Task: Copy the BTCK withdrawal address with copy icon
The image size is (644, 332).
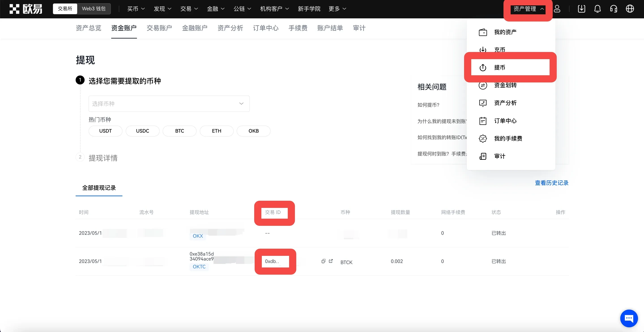Action: pos(323,261)
